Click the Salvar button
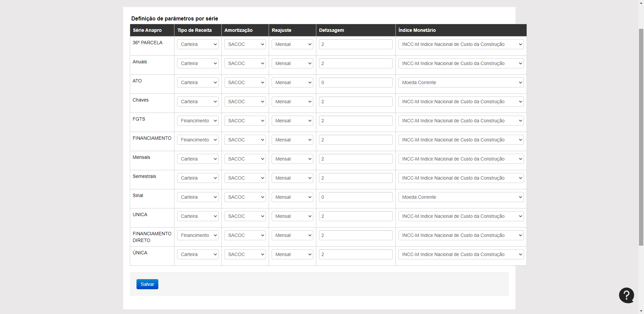The height and width of the screenshot is (314, 644). pyautogui.click(x=147, y=284)
